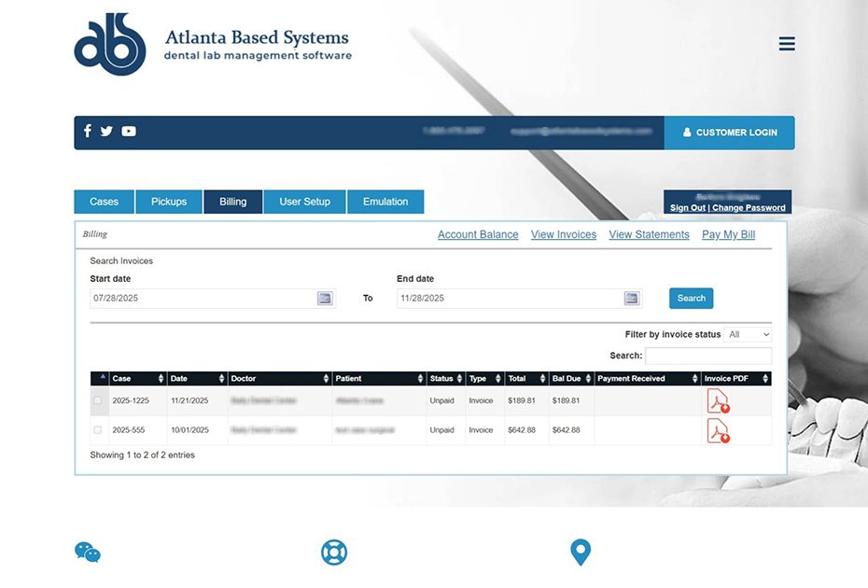Sort the table by Date column
Image resolution: width=868 pixels, height=588 pixels.
click(196, 379)
